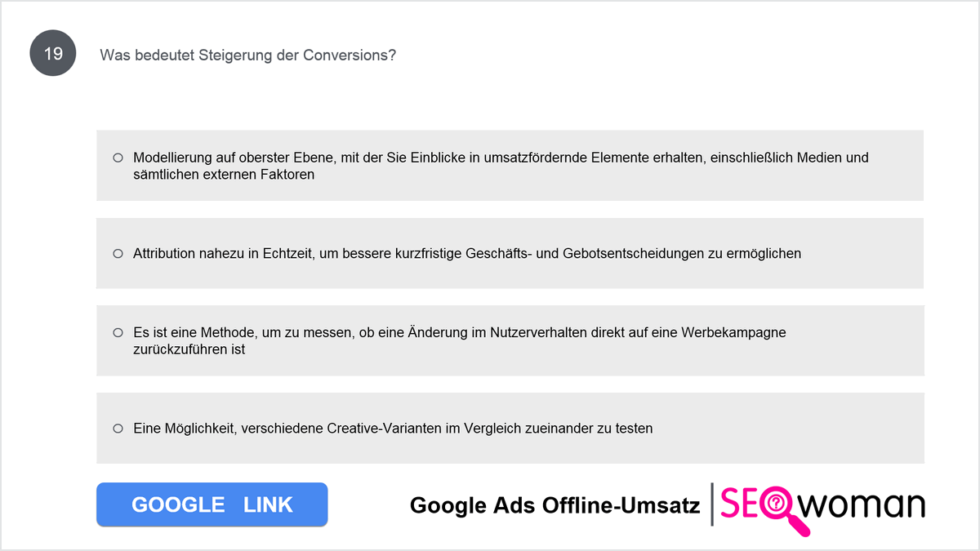Select radio button for 'Attribution nahezu in Echtzeit'
Viewport: 980px width, 551px height.
pos(118,254)
